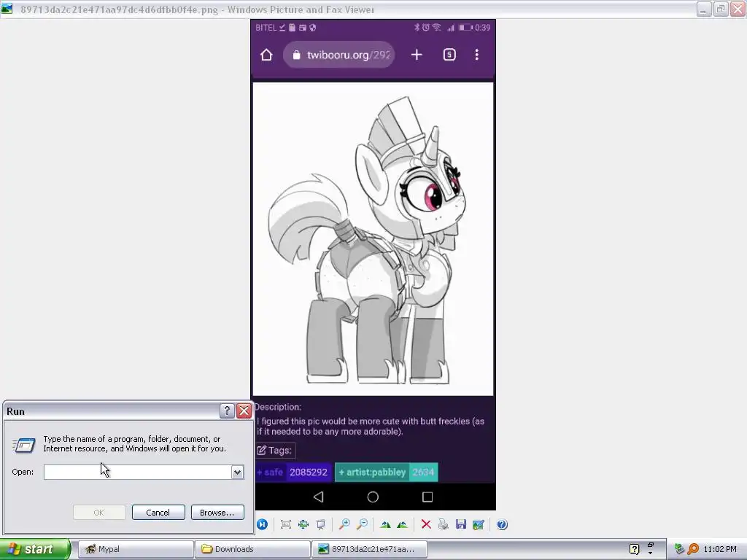Click the 2634 tag count

click(x=424, y=472)
